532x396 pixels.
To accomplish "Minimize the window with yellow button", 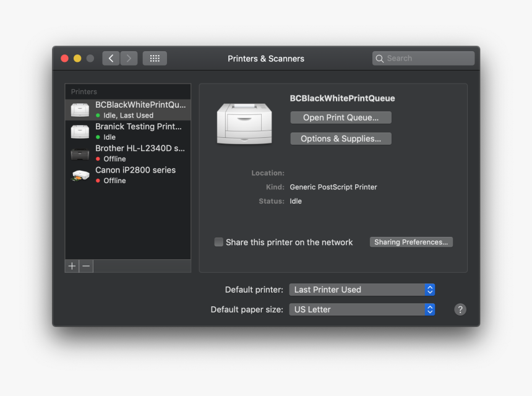I will (x=77, y=58).
